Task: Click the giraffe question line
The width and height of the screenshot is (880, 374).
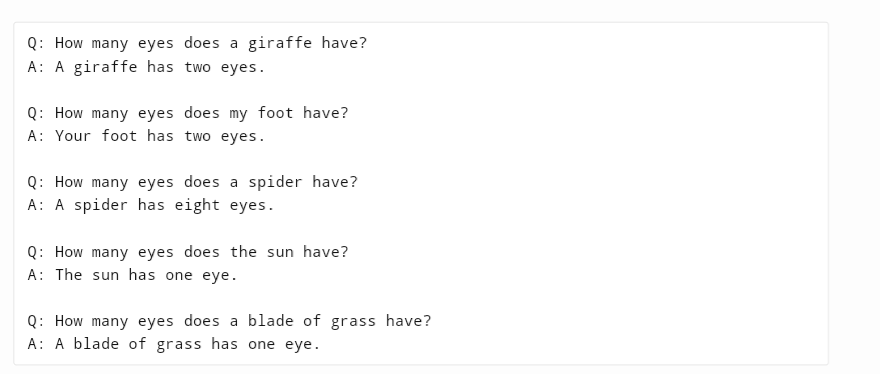Action: click(197, 43)
